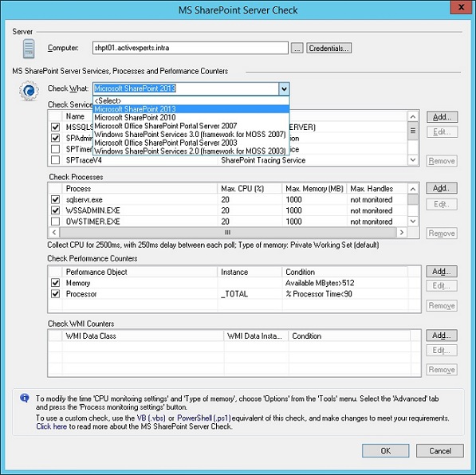476x475 pixels.
Task: Collapse the Check What dropdown arrow
Action: point(284,89)
